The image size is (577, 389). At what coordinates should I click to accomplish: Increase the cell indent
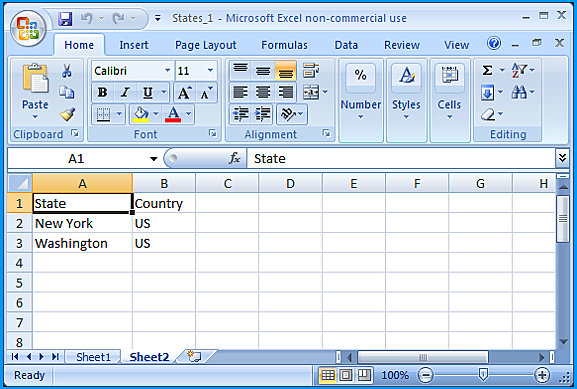pos(263,114)
